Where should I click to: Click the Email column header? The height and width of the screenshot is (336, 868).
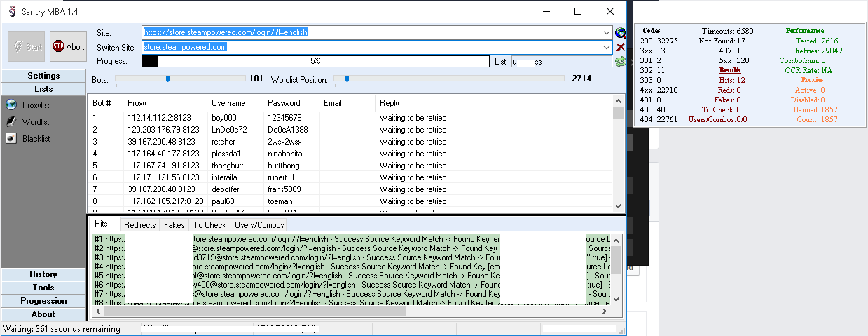coord(347,103)
